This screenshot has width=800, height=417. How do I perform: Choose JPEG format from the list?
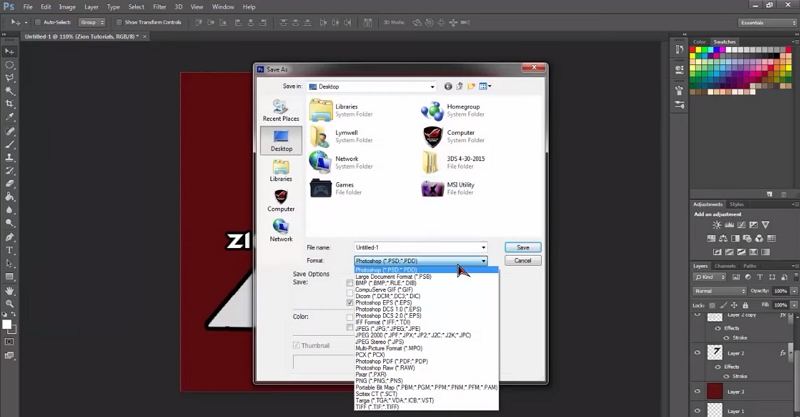coord(388,329)
